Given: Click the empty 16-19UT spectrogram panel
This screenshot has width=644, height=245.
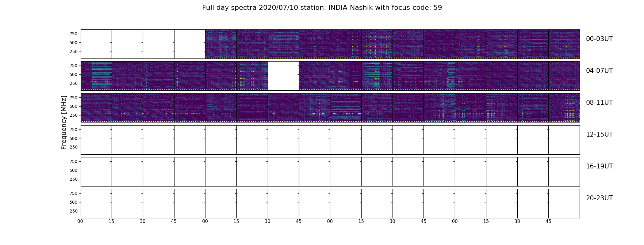Looking at the screenshot, I should (x=330, y=172).
